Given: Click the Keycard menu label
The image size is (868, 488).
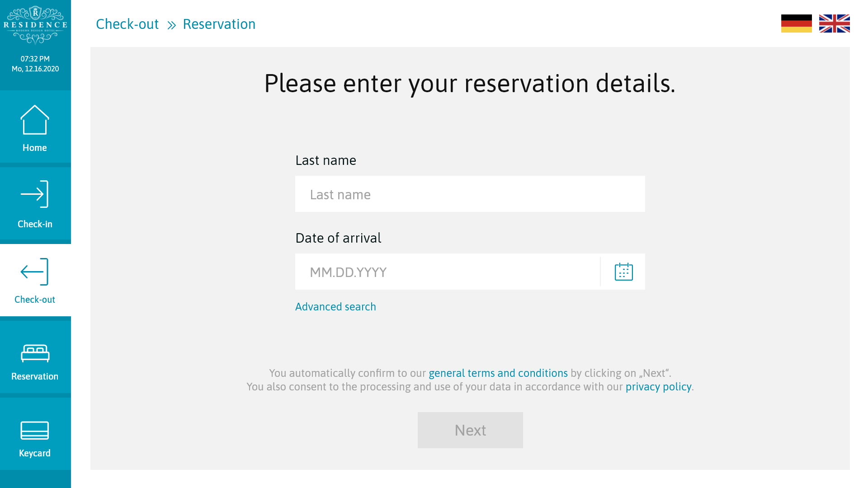Looking at the screenshot, I should 35,453.
